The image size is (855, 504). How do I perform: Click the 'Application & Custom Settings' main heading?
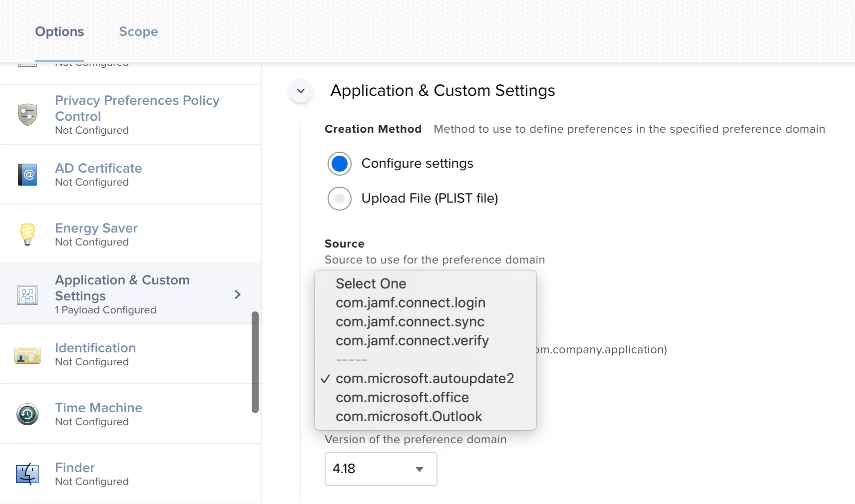[x=443, y=91]
